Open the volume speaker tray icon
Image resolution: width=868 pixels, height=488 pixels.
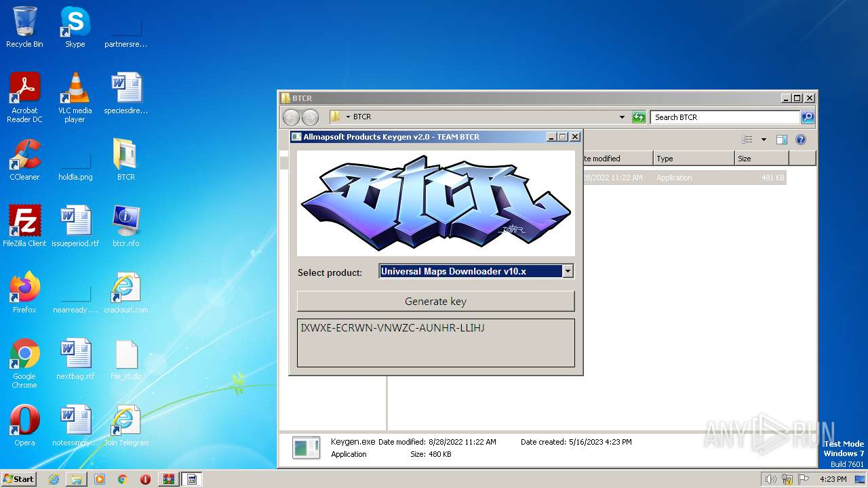click(770, 479)
